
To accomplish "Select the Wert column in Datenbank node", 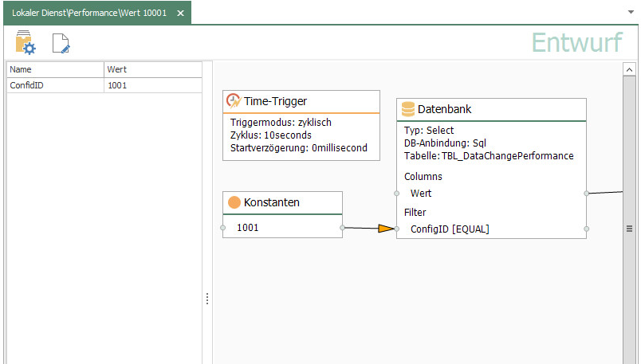I will point(421,194).
